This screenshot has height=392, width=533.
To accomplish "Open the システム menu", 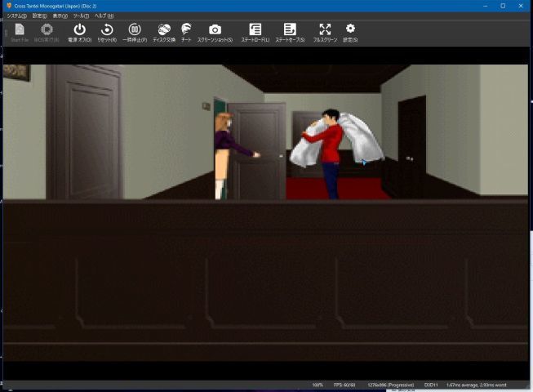I will click(x=16, y=16).
